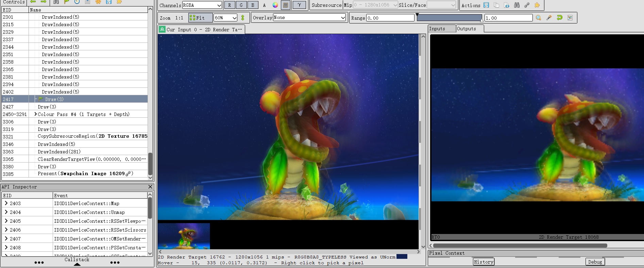Click the shader edit page icon in Actions
Image resolution: width=644 pixels, height=268 pixels.
pyautogui.click(x=507, y=5)
